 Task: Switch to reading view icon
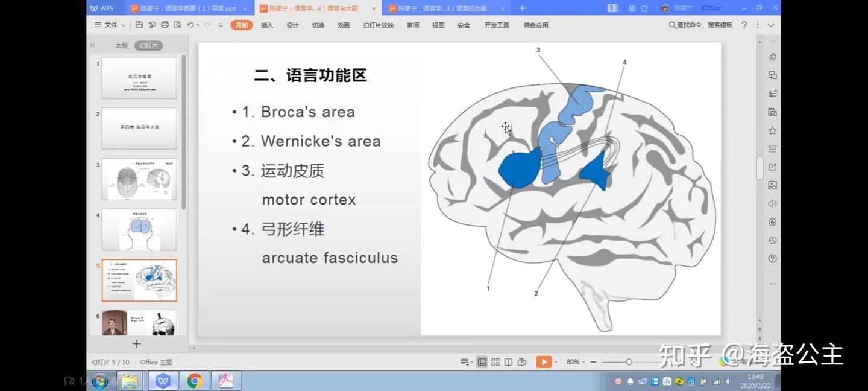click(508, 362)
